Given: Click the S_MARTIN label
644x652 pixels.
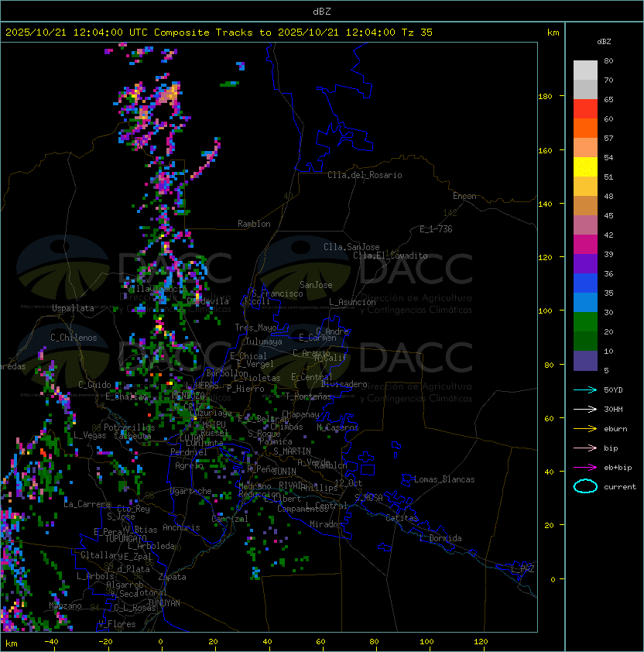Looking at the screenshot, I should tap(292, 451).
